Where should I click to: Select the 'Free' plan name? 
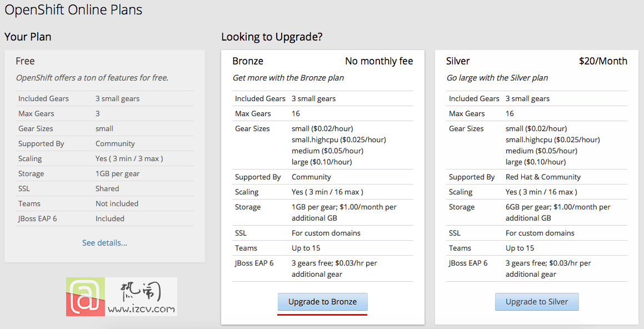25,61
